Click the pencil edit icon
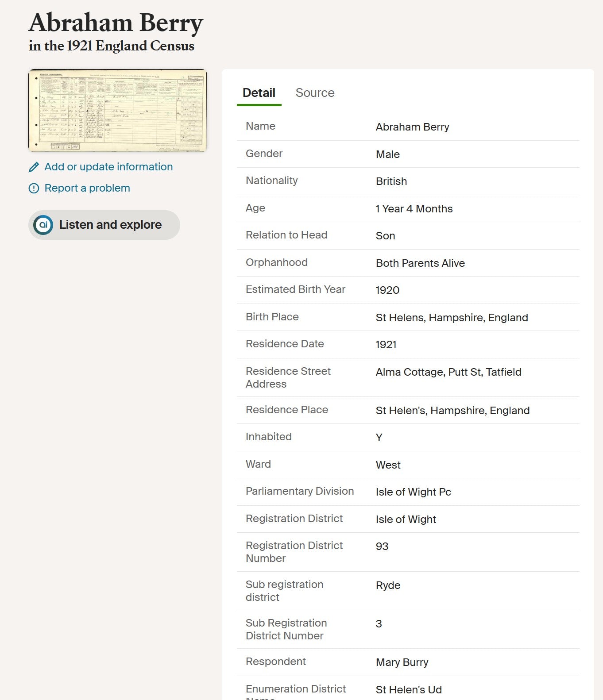This screenshot has height=700, width=603. click(34, 167)
